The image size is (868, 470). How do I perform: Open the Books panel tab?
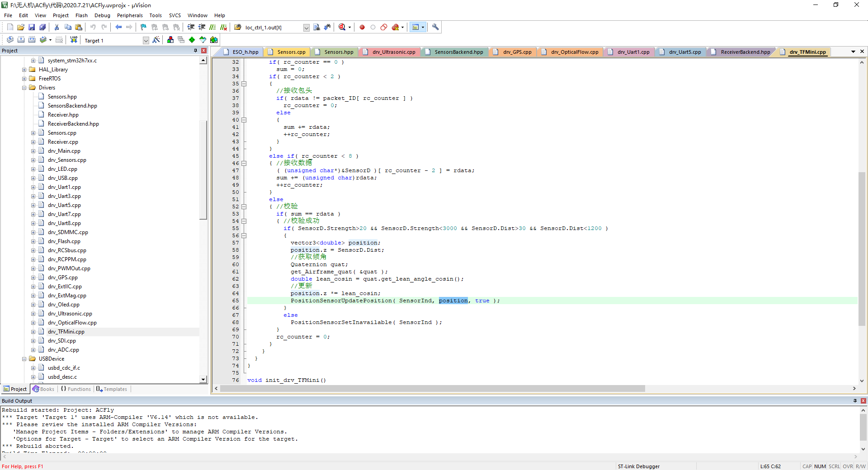[43, 389]
